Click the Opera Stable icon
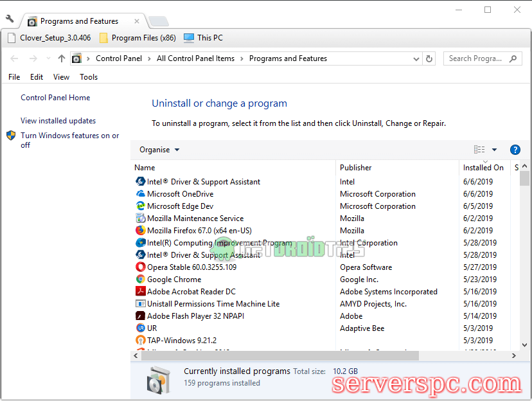The width and height of the screenshot is (532, 401). 141,267
